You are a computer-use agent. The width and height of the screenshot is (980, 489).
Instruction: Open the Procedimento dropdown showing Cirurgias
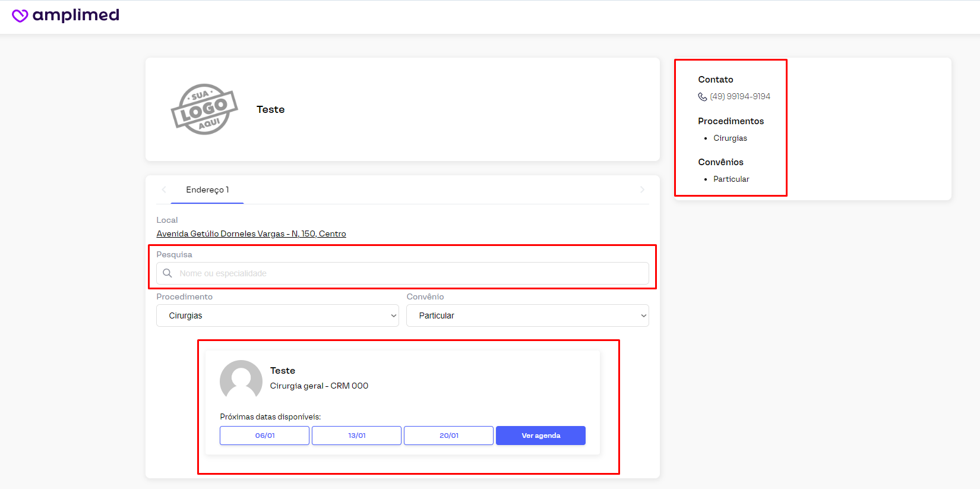click(277, 316)
